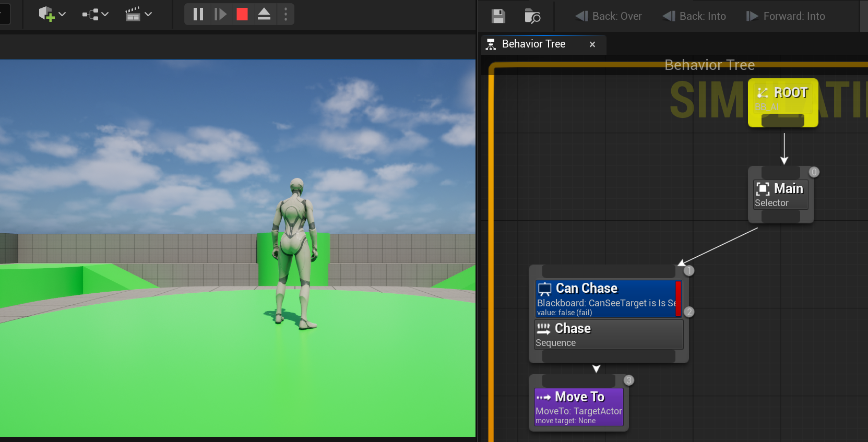868x442 pixels.
Task: Click 'move target: None' text
Action: pos(565,421)
